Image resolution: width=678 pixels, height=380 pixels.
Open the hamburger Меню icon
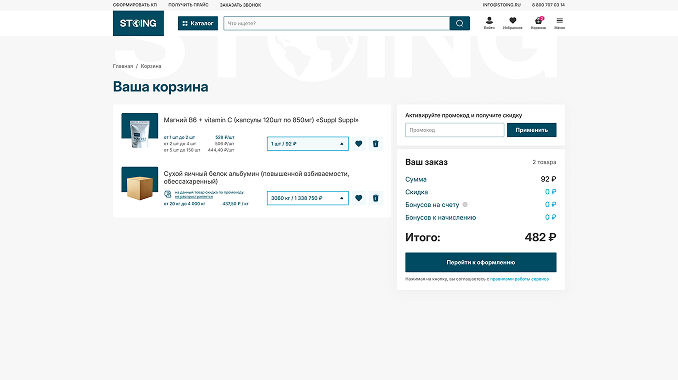(560, 23)
